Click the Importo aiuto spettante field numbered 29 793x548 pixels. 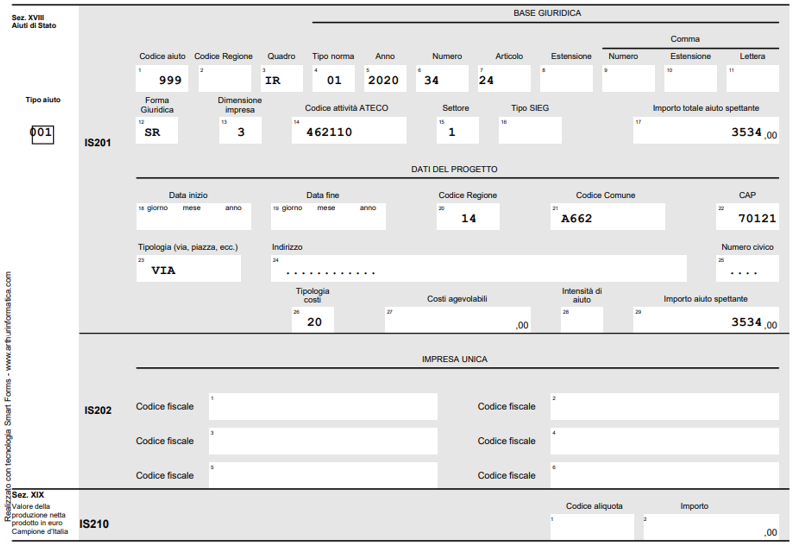click(706, 320)
